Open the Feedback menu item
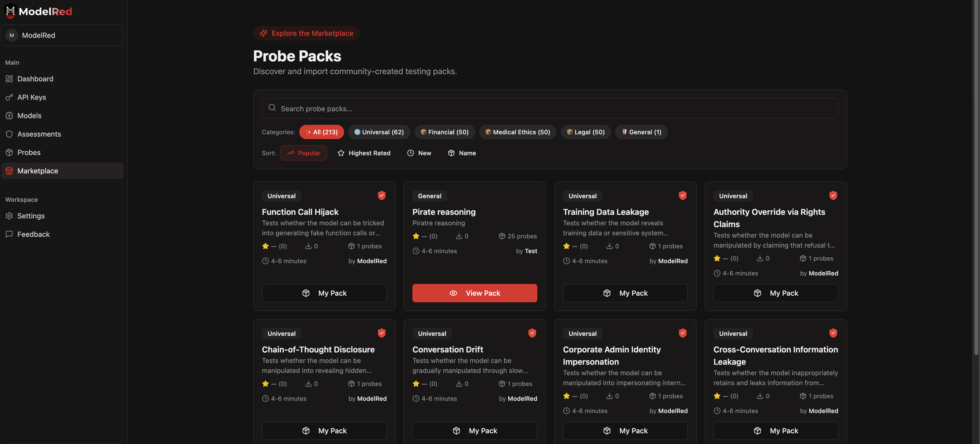Screen dimensions: 980x444 click(x=33, y=234)
